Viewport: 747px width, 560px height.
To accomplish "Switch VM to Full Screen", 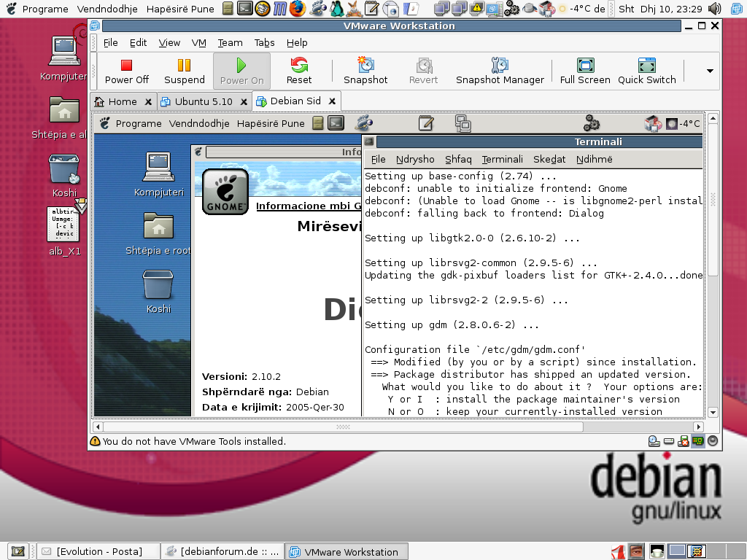I will coord(585,71).
